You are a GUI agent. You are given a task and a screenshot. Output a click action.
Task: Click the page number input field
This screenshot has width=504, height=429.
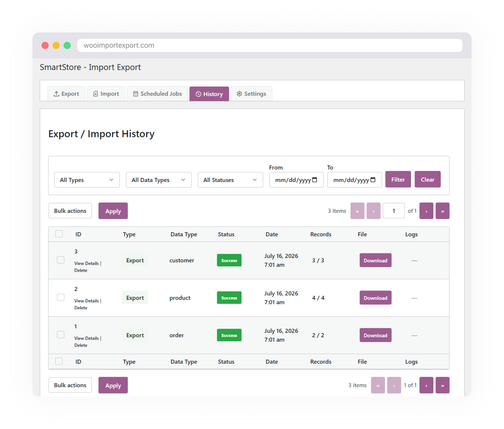(394, 211)
